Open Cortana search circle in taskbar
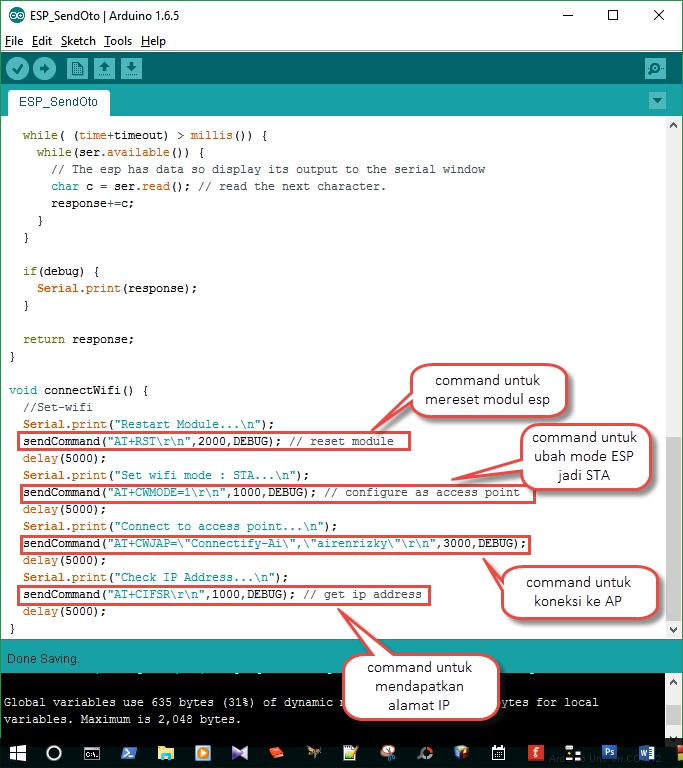This screenshot has height=768, width=683. 54,752
